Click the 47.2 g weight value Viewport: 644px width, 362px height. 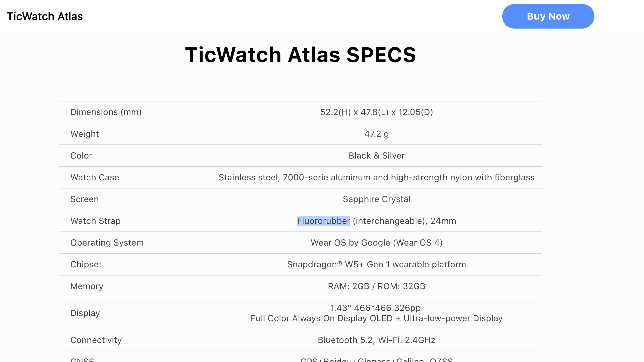376,134
